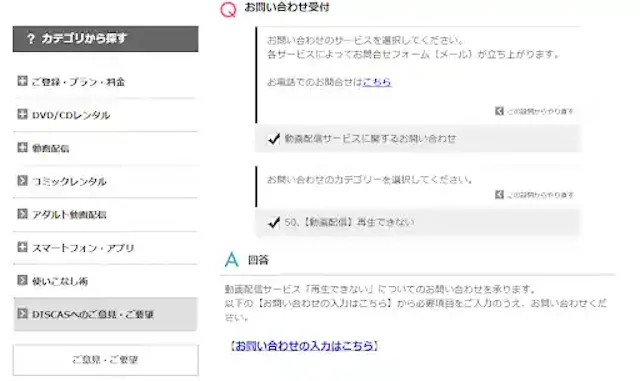640x381 pixels.
Task: Click the A icon beside 回答
Action: (x=231, y=260)
